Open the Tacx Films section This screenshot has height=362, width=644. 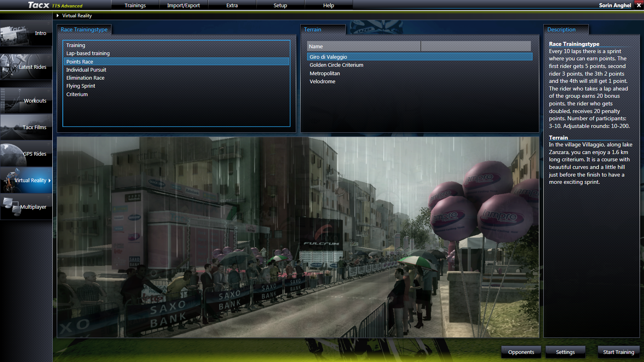26,127
